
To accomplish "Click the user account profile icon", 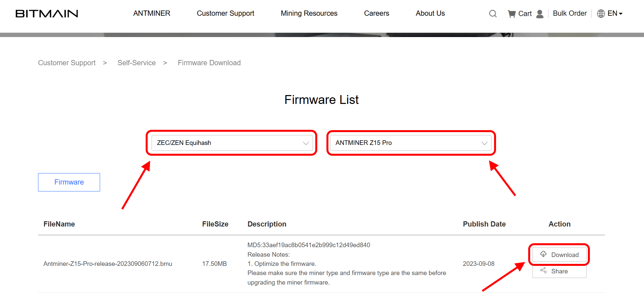I will [540, 14].
